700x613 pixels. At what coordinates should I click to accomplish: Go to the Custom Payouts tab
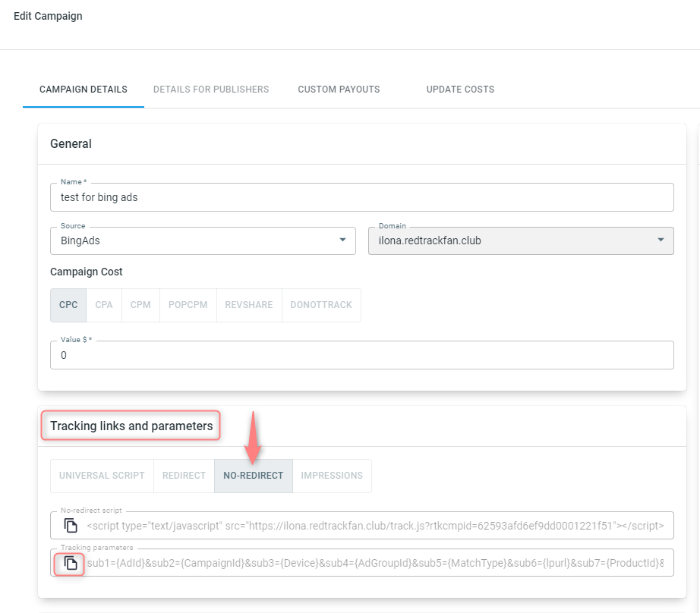coord(339,90)
